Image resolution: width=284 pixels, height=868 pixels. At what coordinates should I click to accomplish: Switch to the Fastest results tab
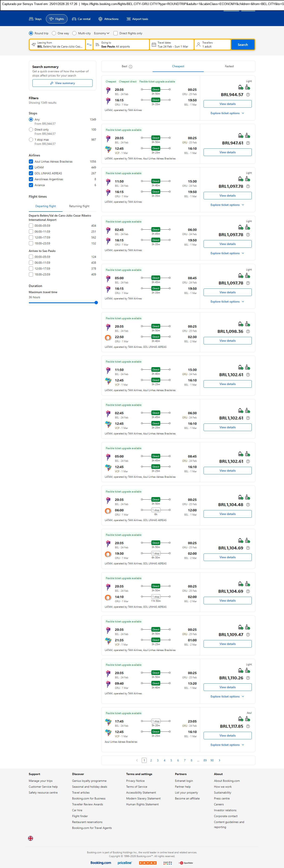pyautogui.click(x=229, y=66)
